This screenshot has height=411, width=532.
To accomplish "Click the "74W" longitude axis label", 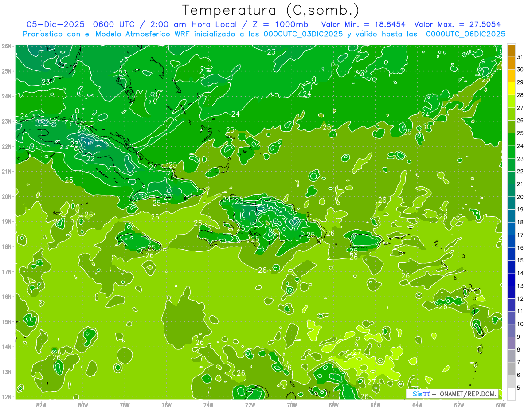I will pyautogui.click(x=208, y=405).
